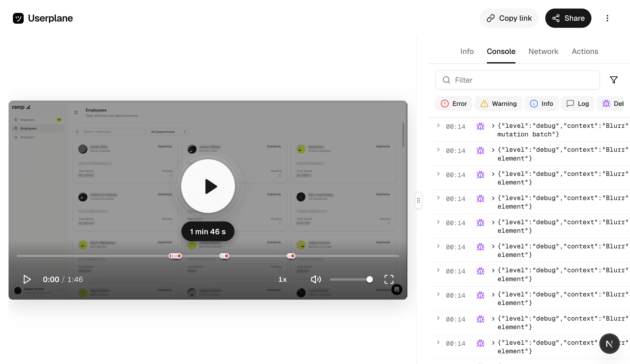Mute the video with the speaker icon
The image size is (630, 364).
point(316,279)
